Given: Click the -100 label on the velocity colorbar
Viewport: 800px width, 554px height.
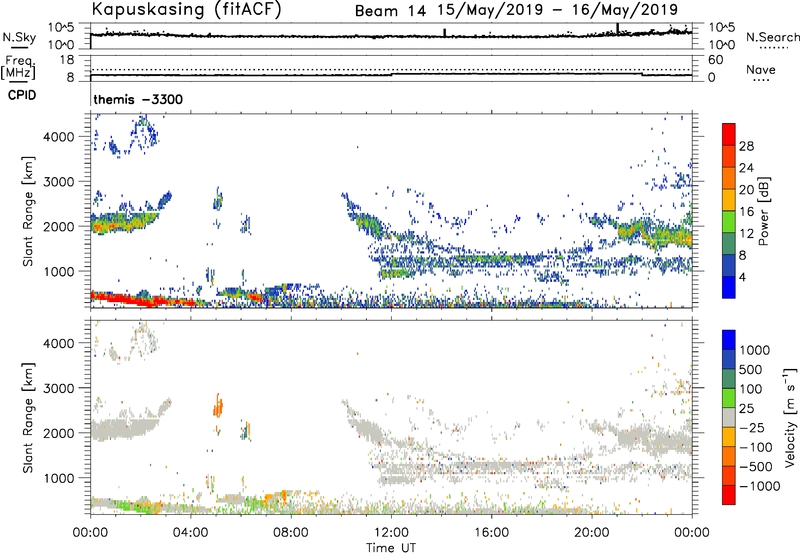Looking at the screenshot, I should point(756,447).
